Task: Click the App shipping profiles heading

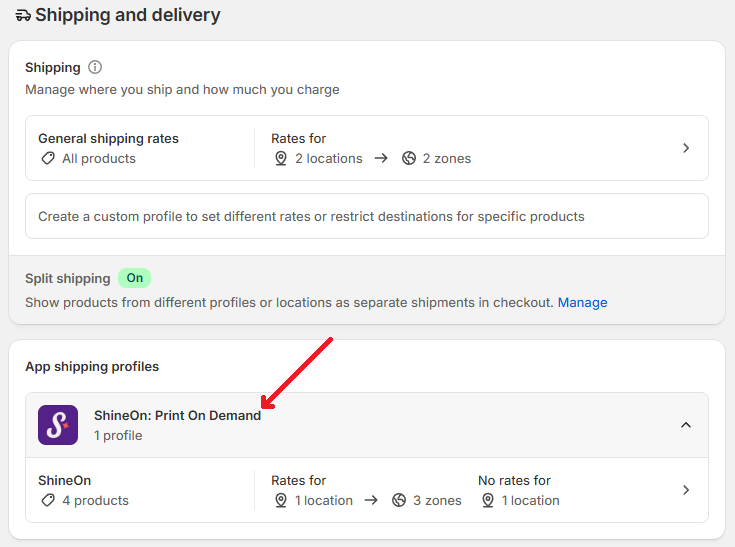Action: coord(92,367)
